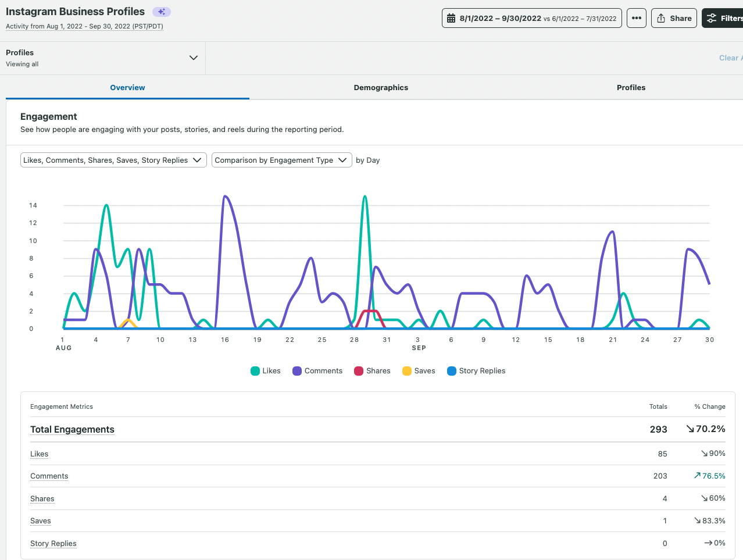Click the 70.2% total change value

click(x=706, y=429)
